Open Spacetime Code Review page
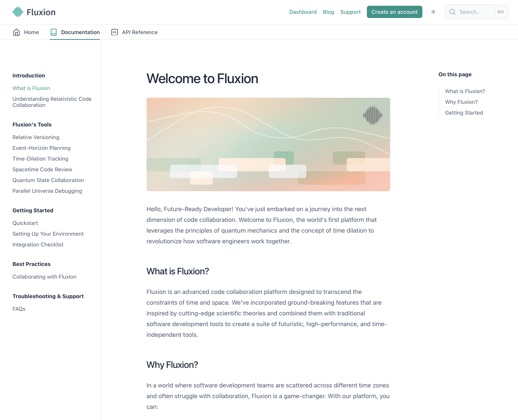518x420 pixels. [43, 169]
